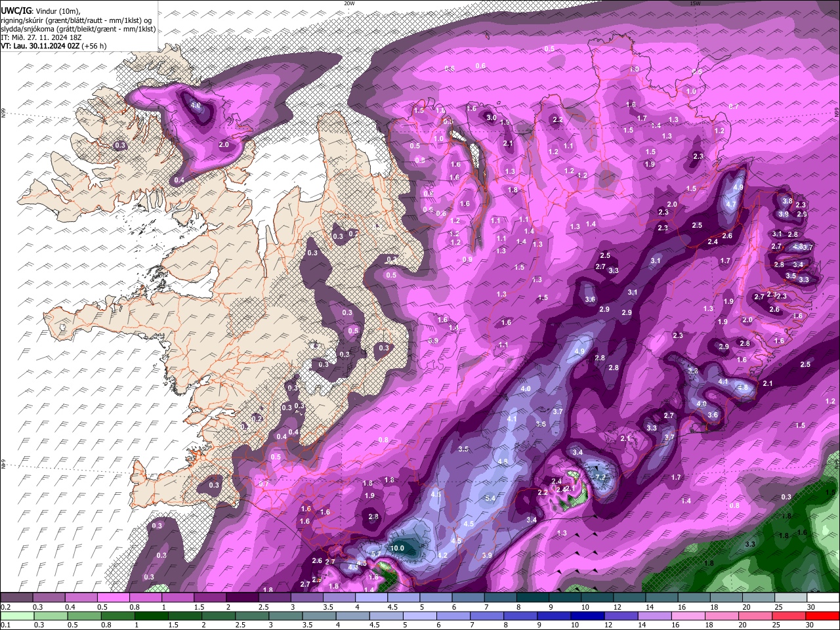Click the 'VT: Lau. 30.11.2024 02Z (+56 h)' line

pos(54,46)
